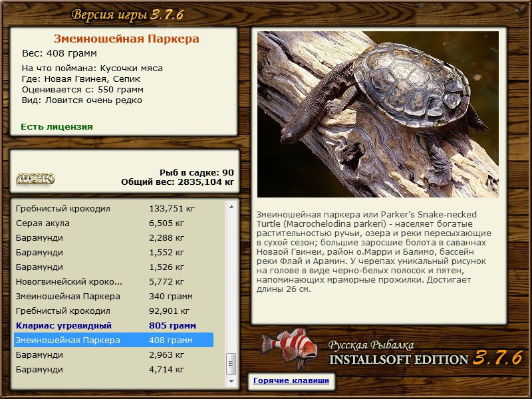The height and width of the screenshot is (399, 532).
Task: Select the Новогвинейский кроко... row
Action: [114, 281]
